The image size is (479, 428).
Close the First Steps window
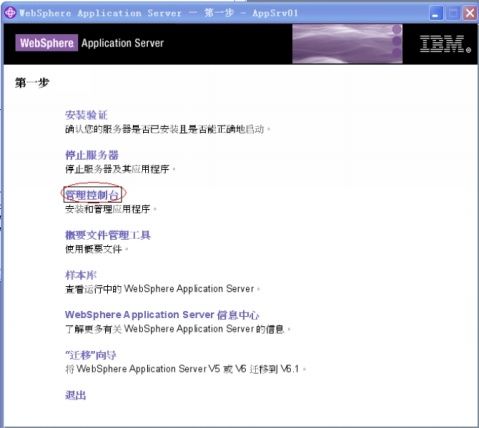470,13
